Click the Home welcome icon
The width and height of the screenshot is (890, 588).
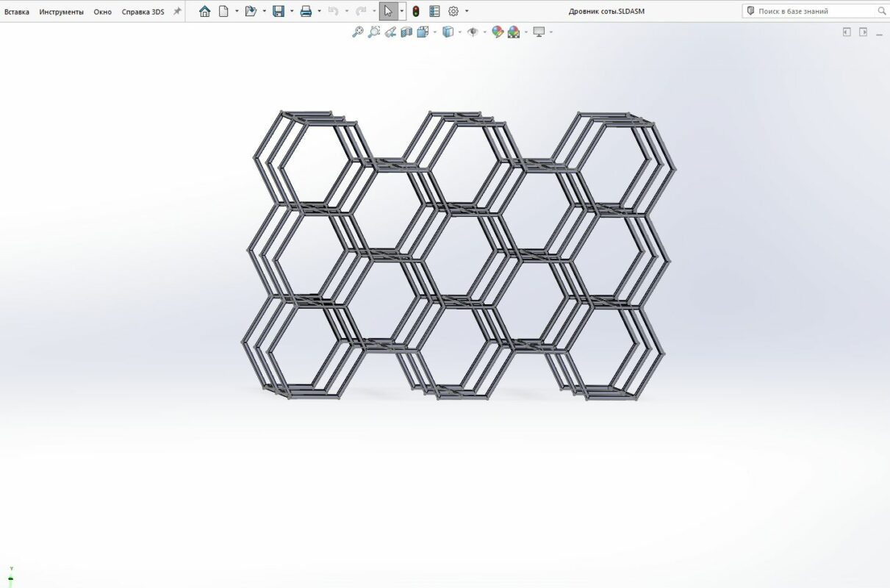[x=204, y=11]
